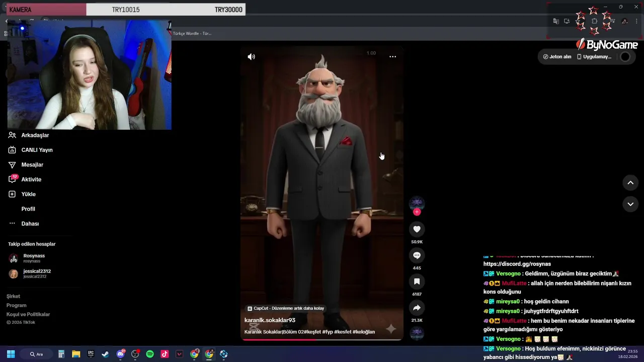Viewport: 644px width, 362px height.
Task: Select Yükle to upload a video
Action: pos(22,194)
